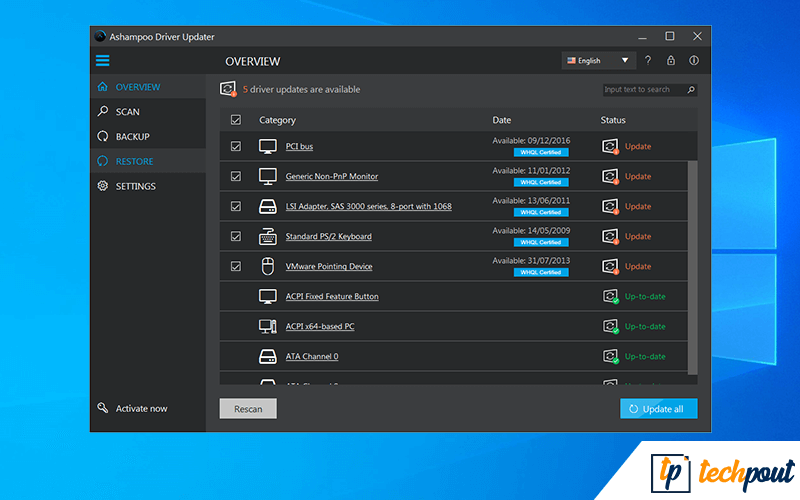Screen dimensions: 800x500
Task: Click update status icon for VMware Pointing Device
Action: click(610, 266)
